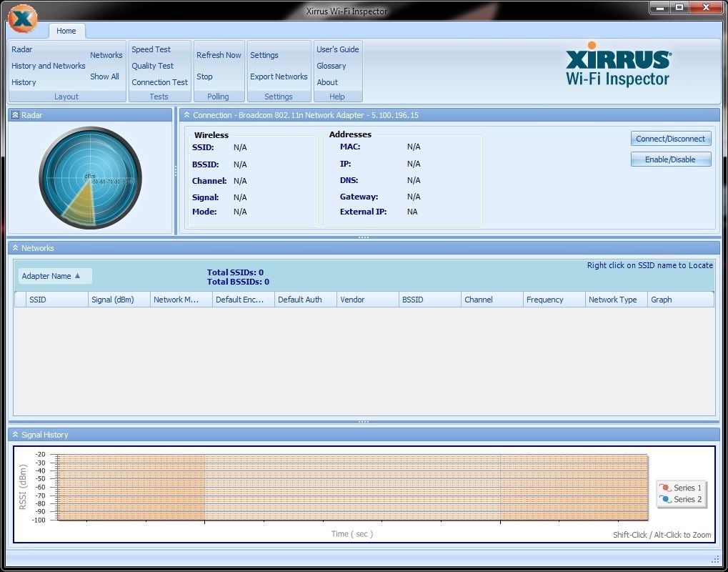The image size is (728, 572).
Task: Open the User's Guide
Action: pos(337,49)
